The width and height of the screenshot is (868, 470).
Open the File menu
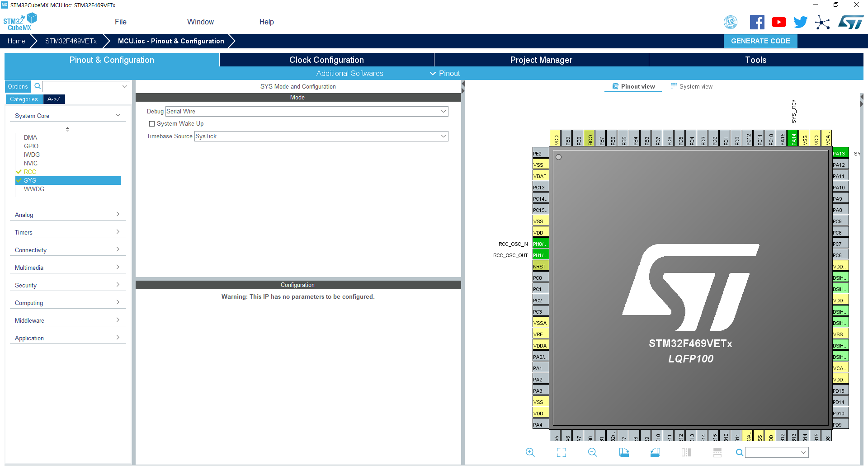point(121,22)
